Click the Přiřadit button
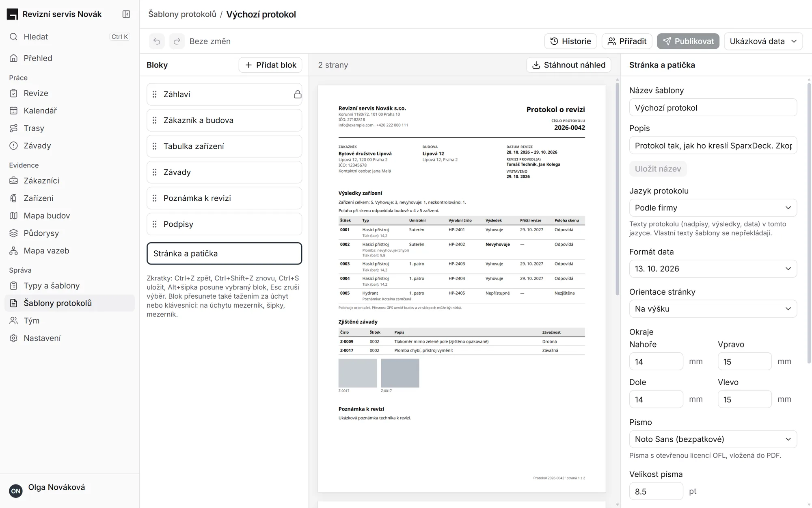 (627, 41)
